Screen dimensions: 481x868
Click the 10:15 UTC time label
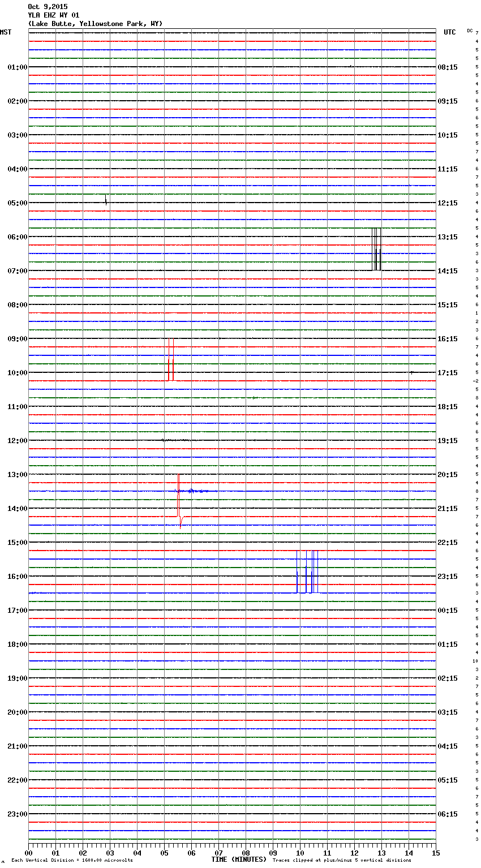pyautogui.click(x=448, y=135)
